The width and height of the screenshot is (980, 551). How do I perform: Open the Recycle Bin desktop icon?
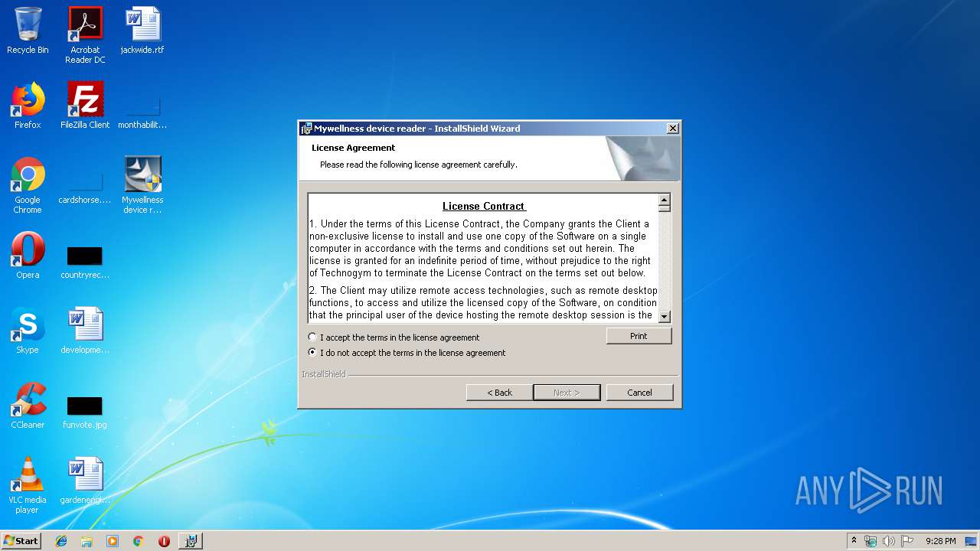click(x=28, y=31)
